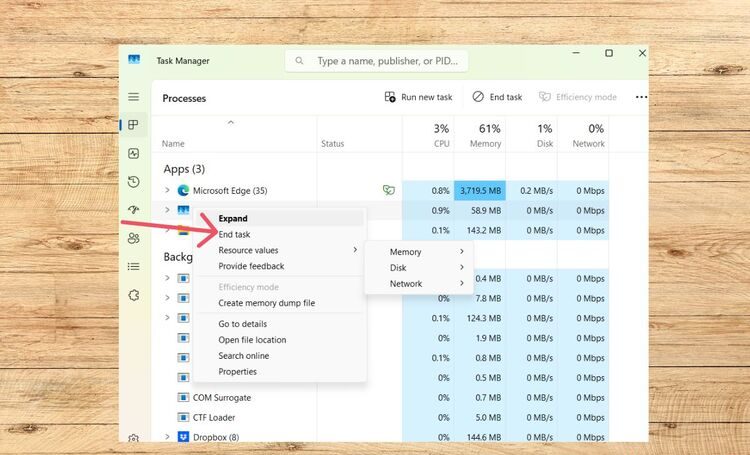Select End task in context menu
Viewport: 750px width, 455px height.
click(x=235, y=234)
